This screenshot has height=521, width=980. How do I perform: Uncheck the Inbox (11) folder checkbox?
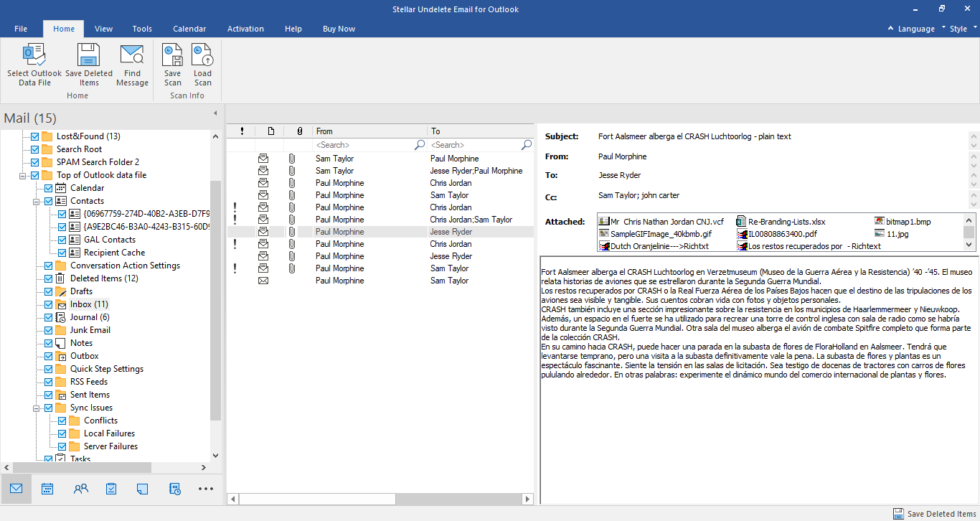(x=48, y=304)
